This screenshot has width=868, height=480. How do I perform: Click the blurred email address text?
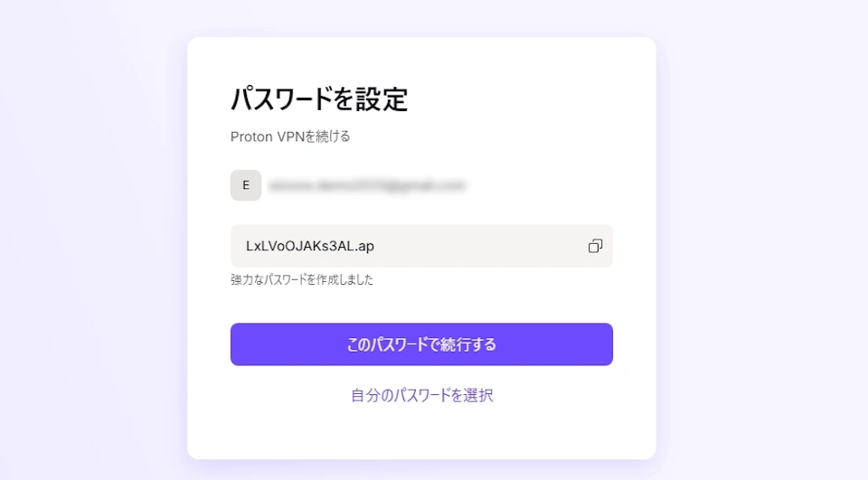pos(366,185)
